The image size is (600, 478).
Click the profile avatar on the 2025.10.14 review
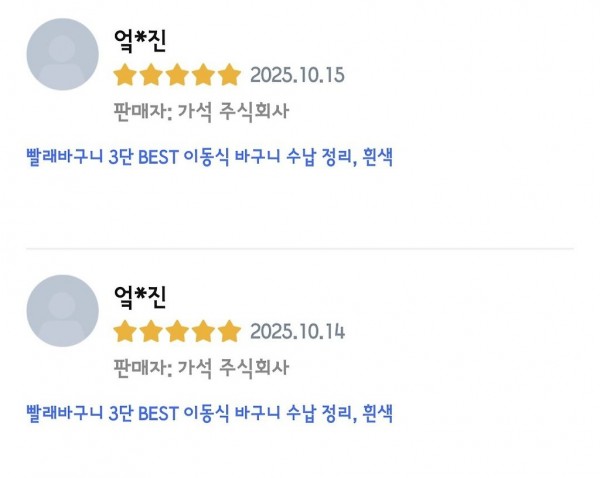62,311
